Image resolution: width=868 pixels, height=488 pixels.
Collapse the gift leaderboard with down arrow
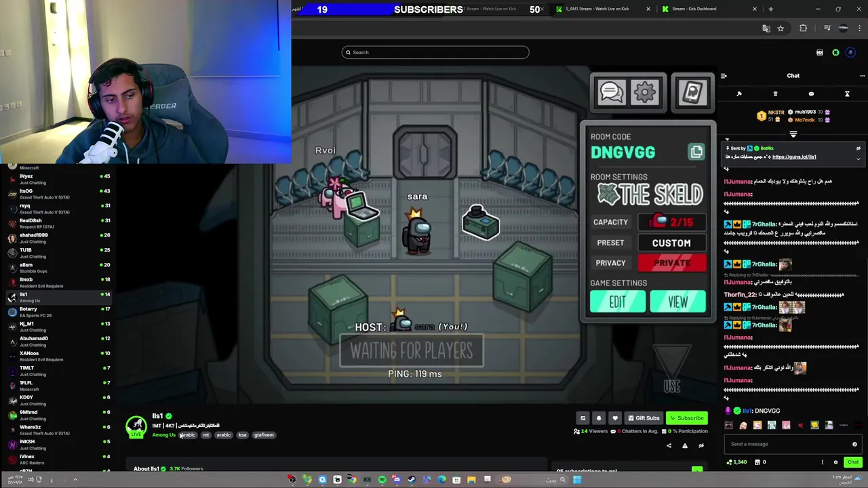793,134
